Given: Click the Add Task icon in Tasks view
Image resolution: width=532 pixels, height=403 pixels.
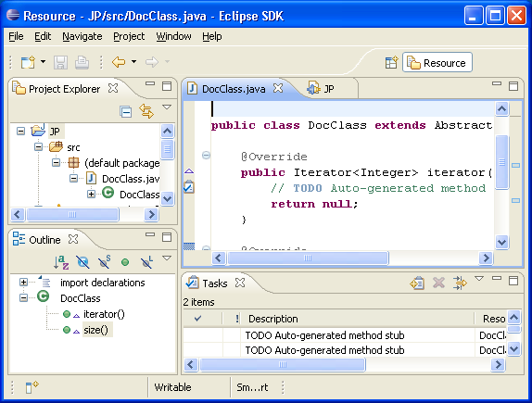Looking at the screenshot, I should point(417,283).
